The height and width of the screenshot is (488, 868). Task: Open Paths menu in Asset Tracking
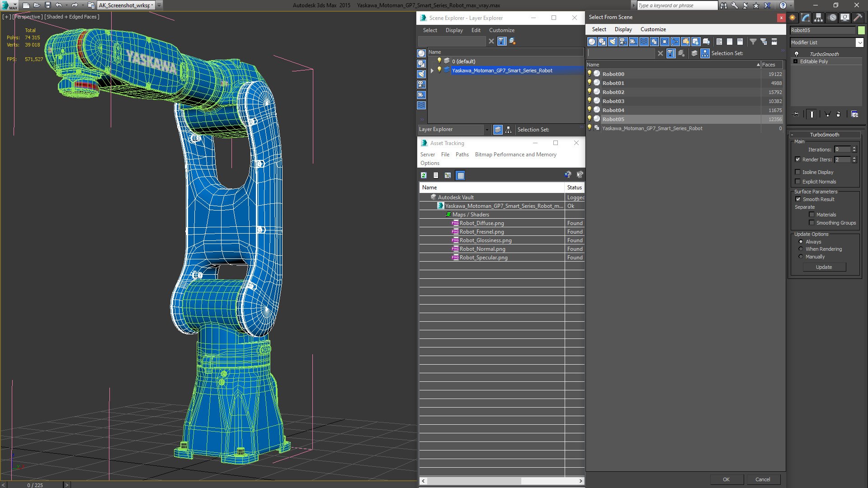pos(462,155)
